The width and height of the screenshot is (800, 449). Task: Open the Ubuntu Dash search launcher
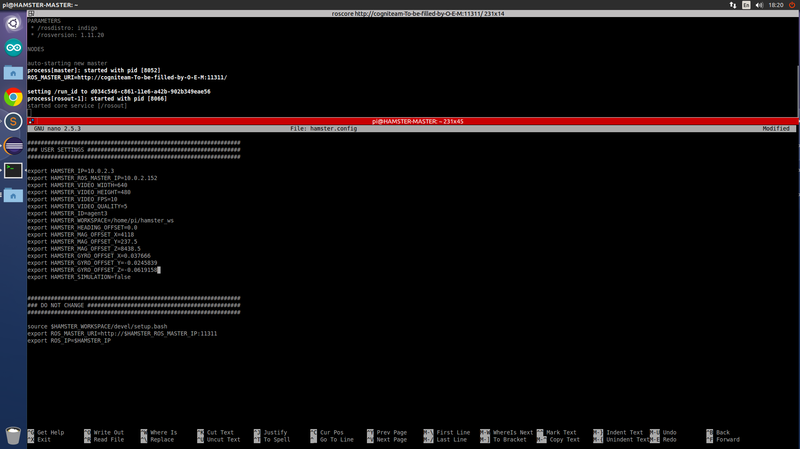(13, 22)
